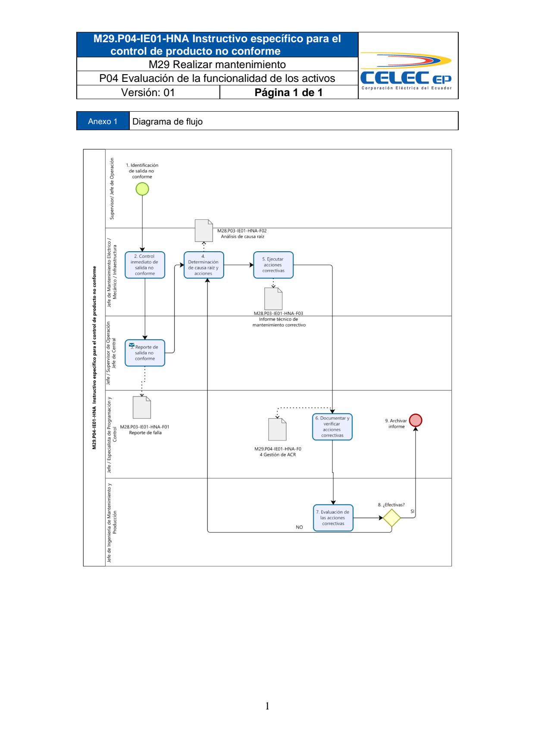535x756 pixels.
Task: Click the Reporte de falla document icon
Action: [x=142, y=407]
